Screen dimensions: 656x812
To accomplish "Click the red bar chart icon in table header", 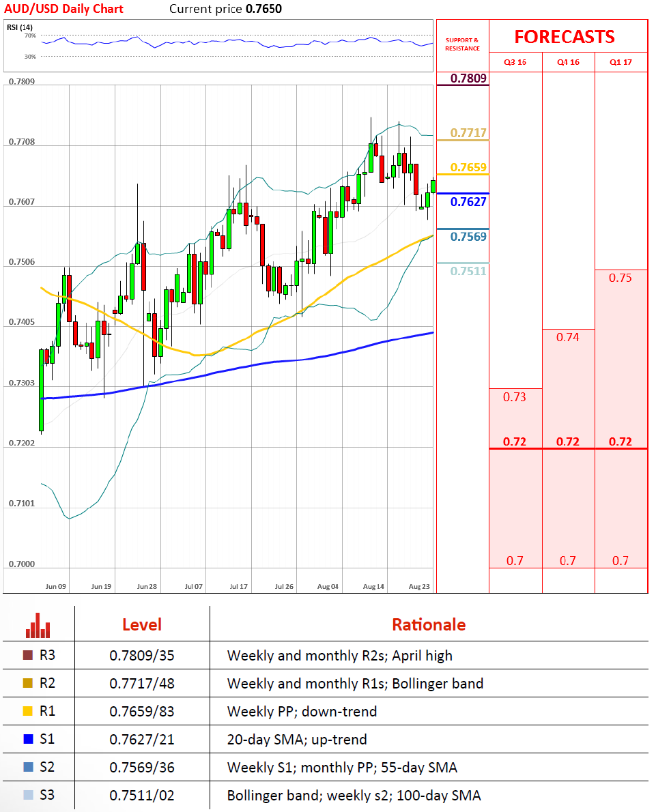I will click(x=38, y=624).
